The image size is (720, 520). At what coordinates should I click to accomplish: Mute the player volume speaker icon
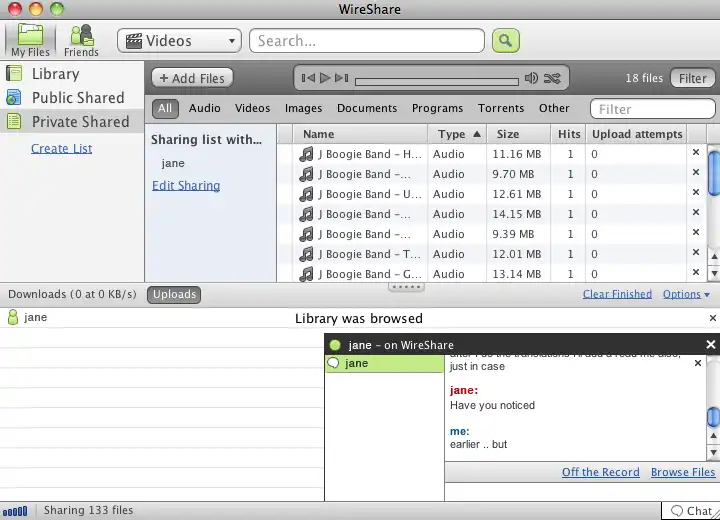(531, 78)
